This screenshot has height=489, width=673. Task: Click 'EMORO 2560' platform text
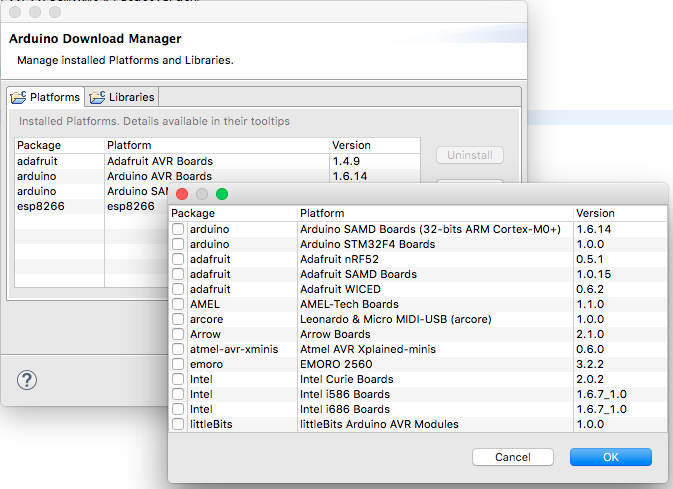[336, 364]
